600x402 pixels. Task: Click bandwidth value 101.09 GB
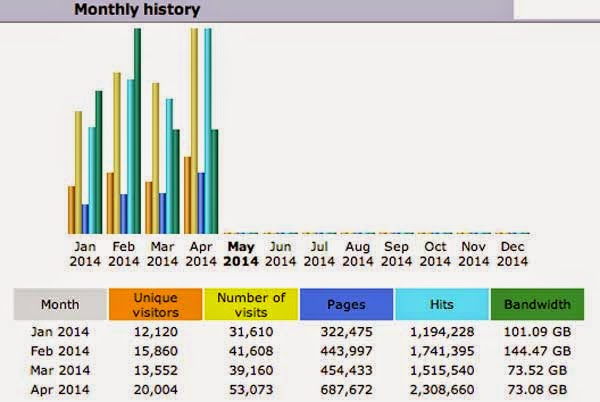tap(537, 332)
